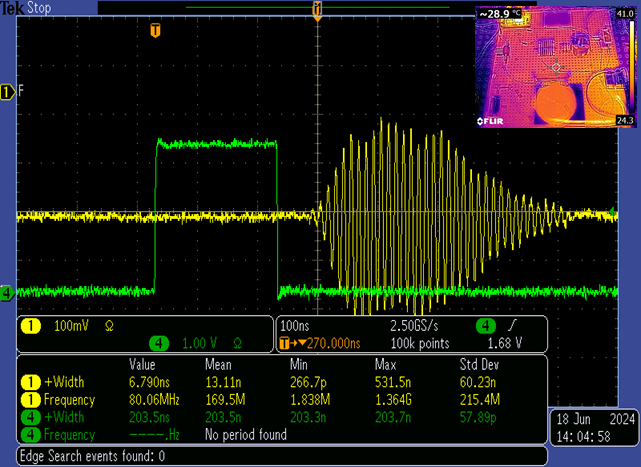
Task: Select the channel 1 ground level indicator
Action: [x=8, y=93]
